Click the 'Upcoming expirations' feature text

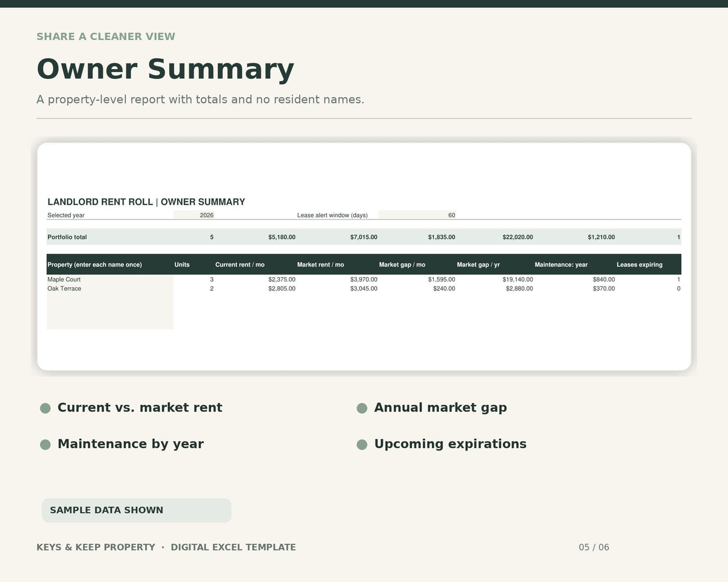click(x=450, y=444)
